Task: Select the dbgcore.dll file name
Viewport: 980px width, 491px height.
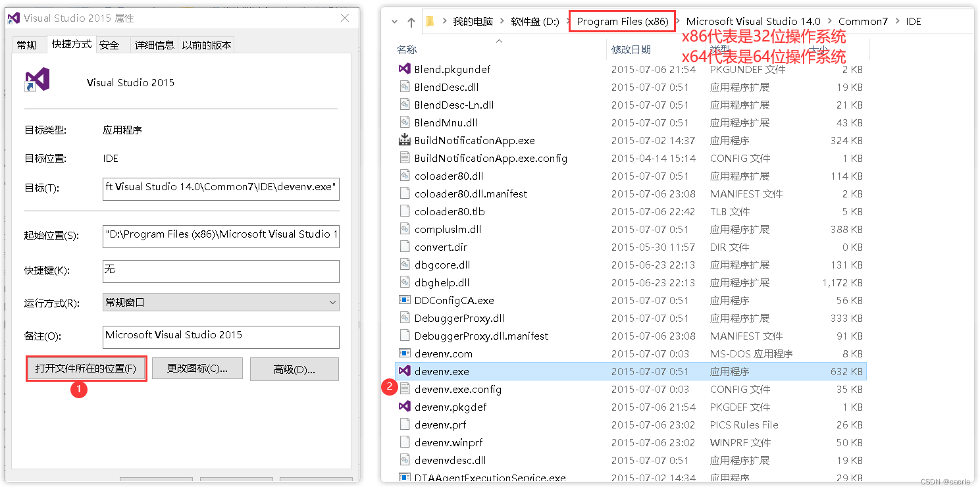Action: [442, 265]
